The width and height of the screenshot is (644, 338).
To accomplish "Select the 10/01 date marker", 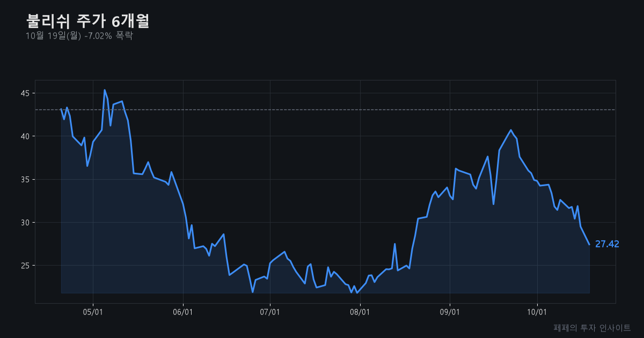I will point(537,312).
